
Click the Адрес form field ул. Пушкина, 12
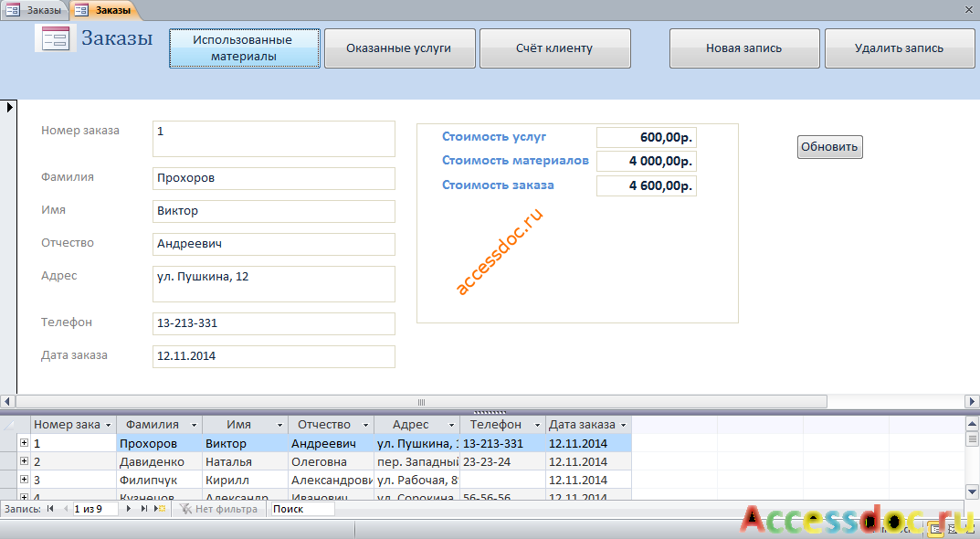274,284
